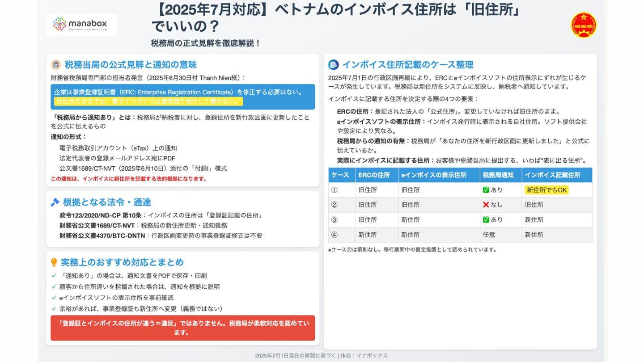Click the check mark before 顧客から住所違いを指摘された場合
Image resolution: width=644 pixels, height=362 pixels.
click(54, 287)
